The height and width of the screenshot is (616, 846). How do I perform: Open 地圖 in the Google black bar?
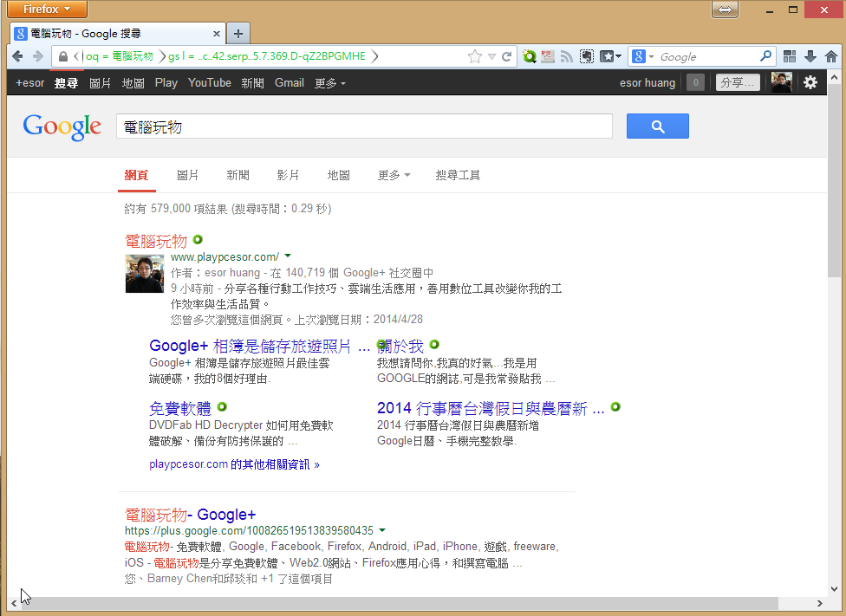(133, 82)
